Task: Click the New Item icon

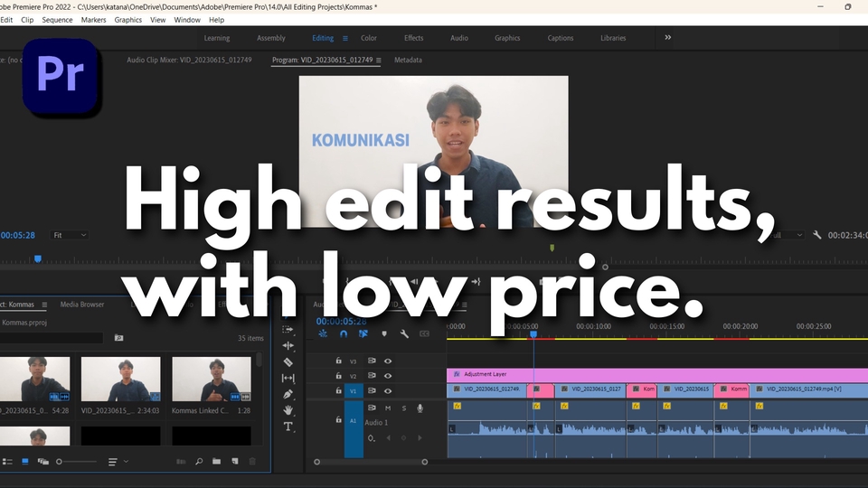Action: pyautogui.click(x=235, y=462)
